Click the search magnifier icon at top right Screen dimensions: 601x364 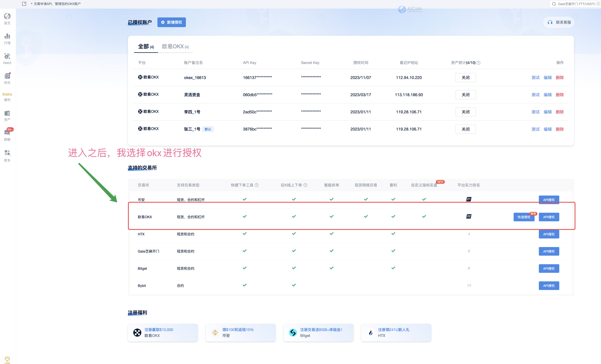(554, 4)
